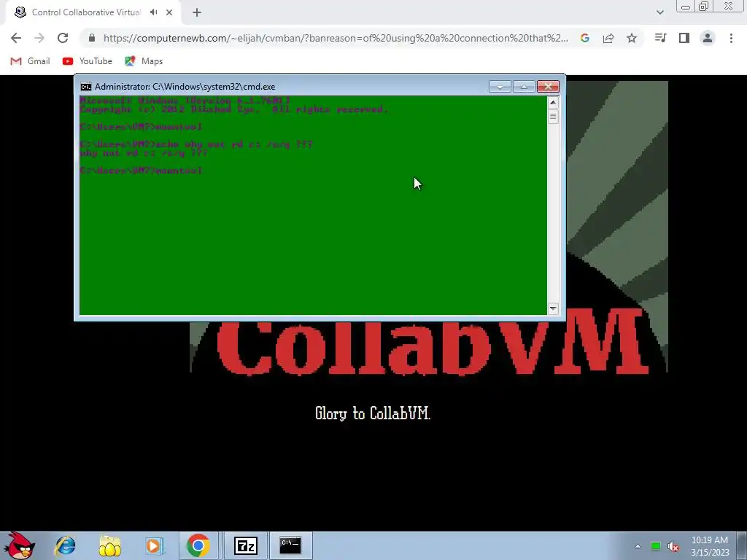This screenshot has height=560, width=747.
Task: Restore down the outer browser window
Action: click(704, 6)
